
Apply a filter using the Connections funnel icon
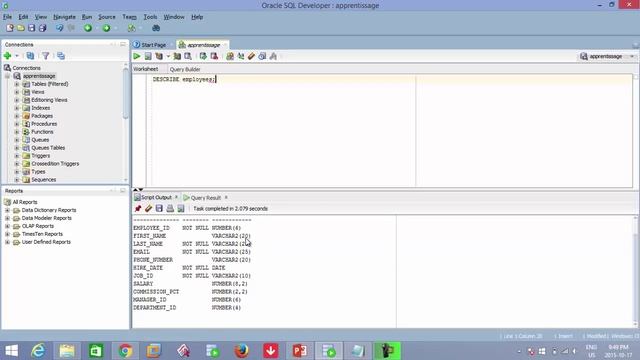pos(46,56)
